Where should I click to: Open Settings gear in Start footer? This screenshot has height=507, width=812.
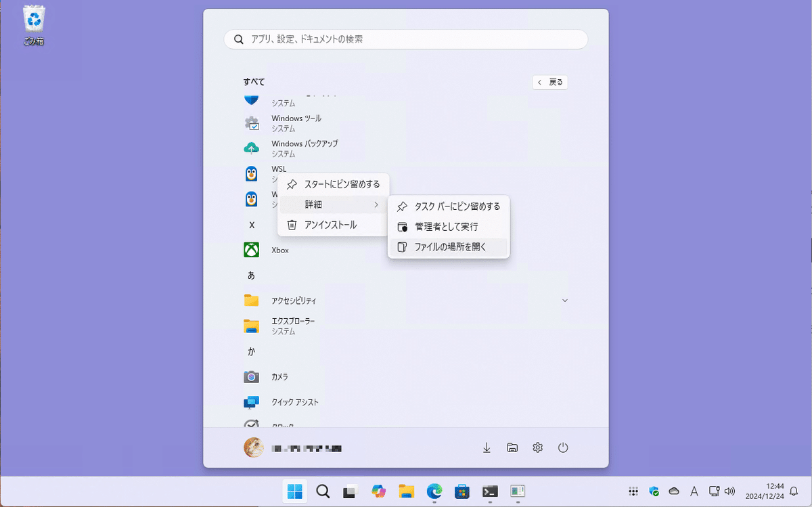[538, 447]
